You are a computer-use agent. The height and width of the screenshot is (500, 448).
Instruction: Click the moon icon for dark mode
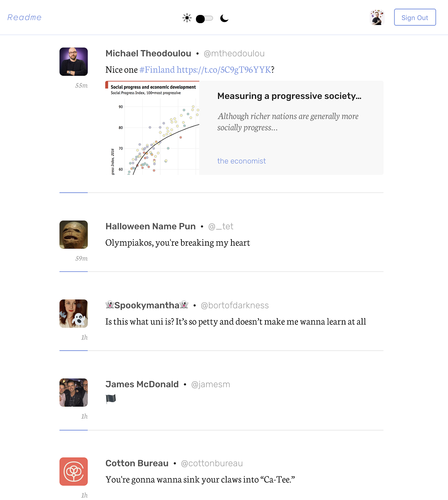point(224,18)
